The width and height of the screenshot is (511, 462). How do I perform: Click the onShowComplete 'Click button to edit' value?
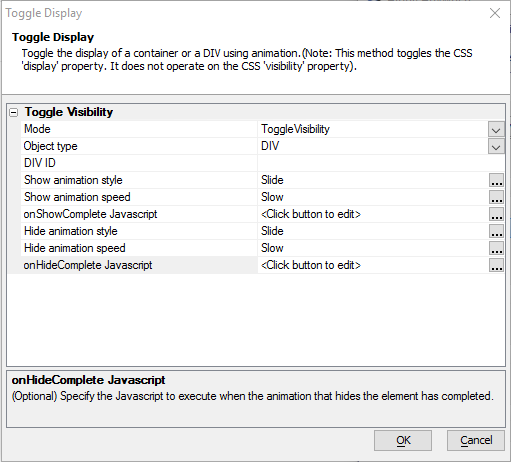(311, 214)
